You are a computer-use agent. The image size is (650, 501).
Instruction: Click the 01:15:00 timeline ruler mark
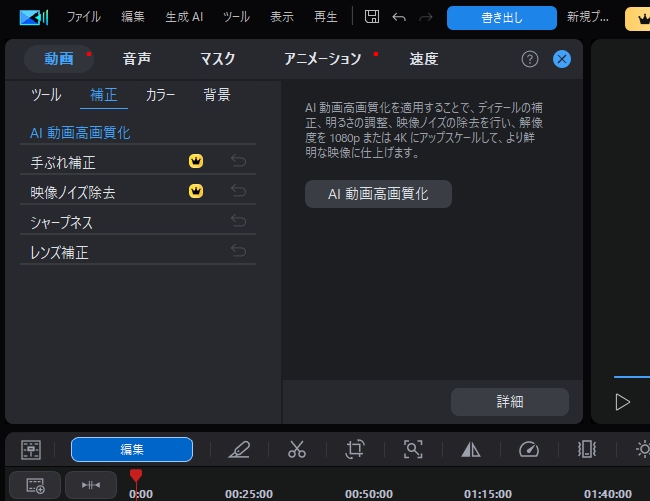[488, 494]
